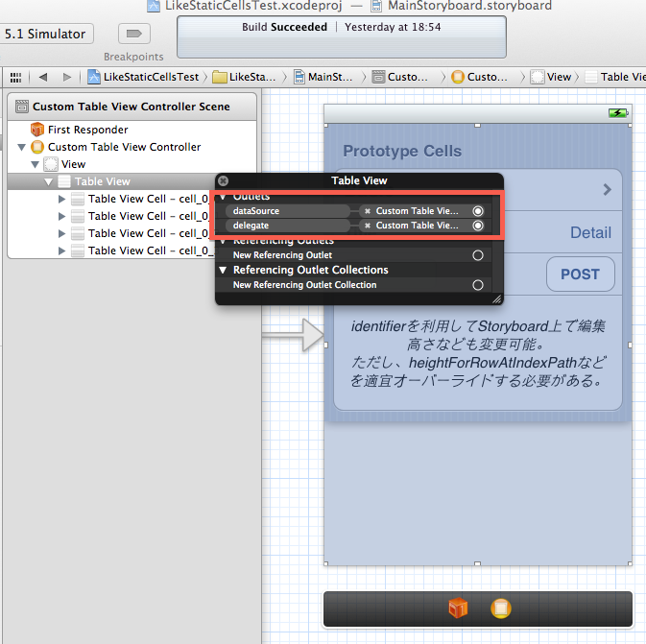Screen dimensions: 646x644
Task: Collapse the View disclosure triangle
Action: [36, 164]
